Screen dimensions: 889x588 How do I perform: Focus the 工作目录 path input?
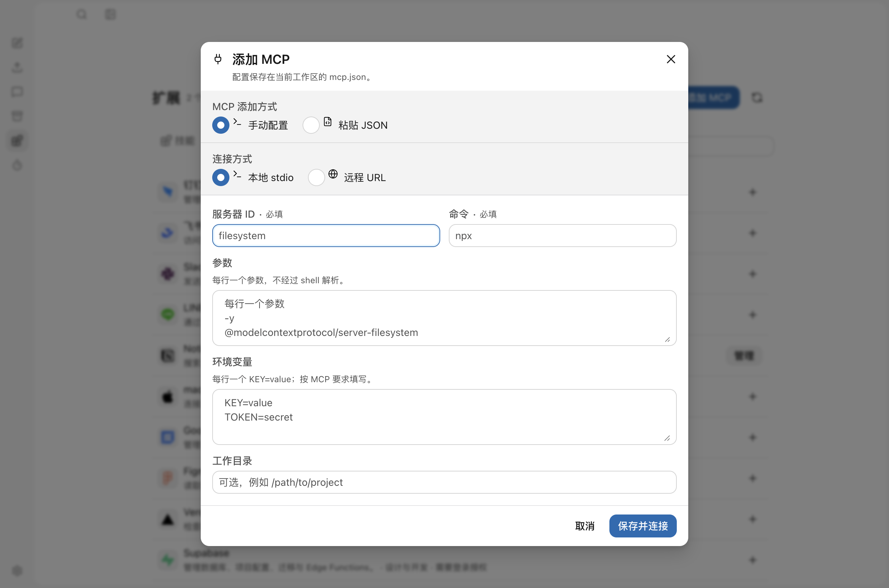pyautogui.click(x=444, y=482)
